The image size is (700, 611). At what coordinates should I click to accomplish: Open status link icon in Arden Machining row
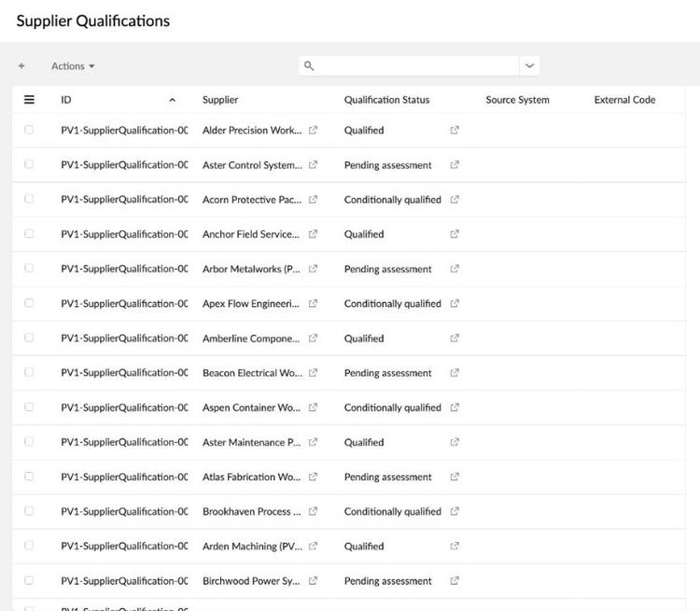455,546
